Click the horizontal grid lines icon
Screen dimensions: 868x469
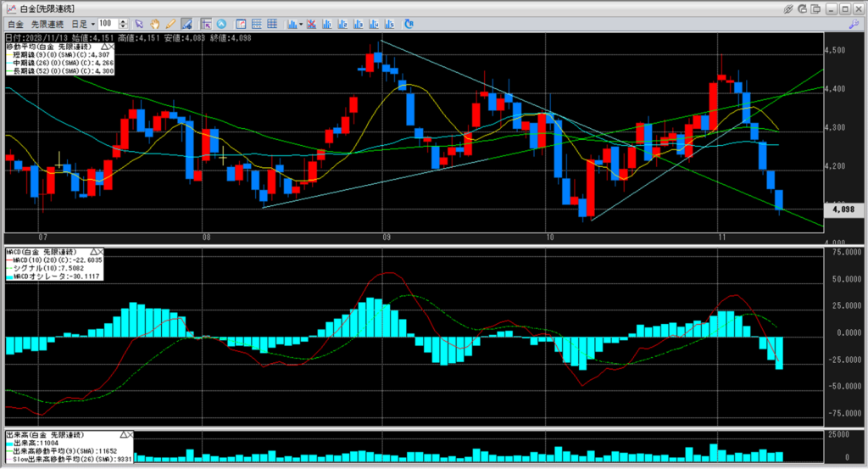(x=256, y=25)
